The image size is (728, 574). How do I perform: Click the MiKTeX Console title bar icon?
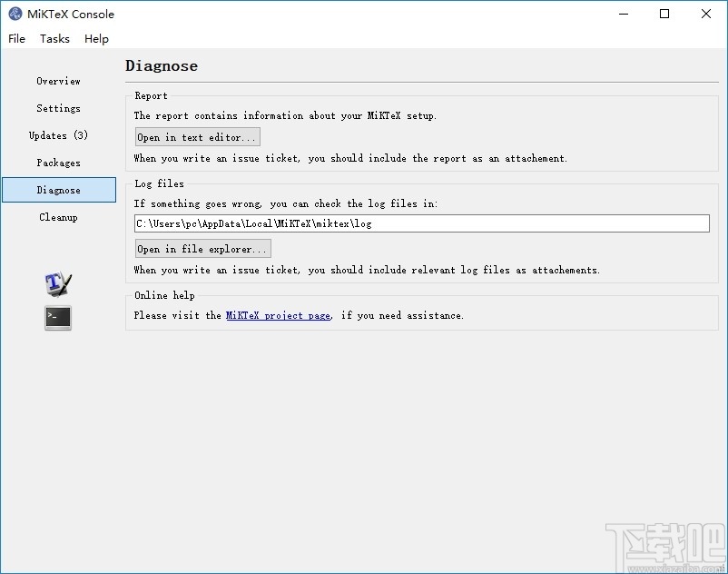[15, 14]
